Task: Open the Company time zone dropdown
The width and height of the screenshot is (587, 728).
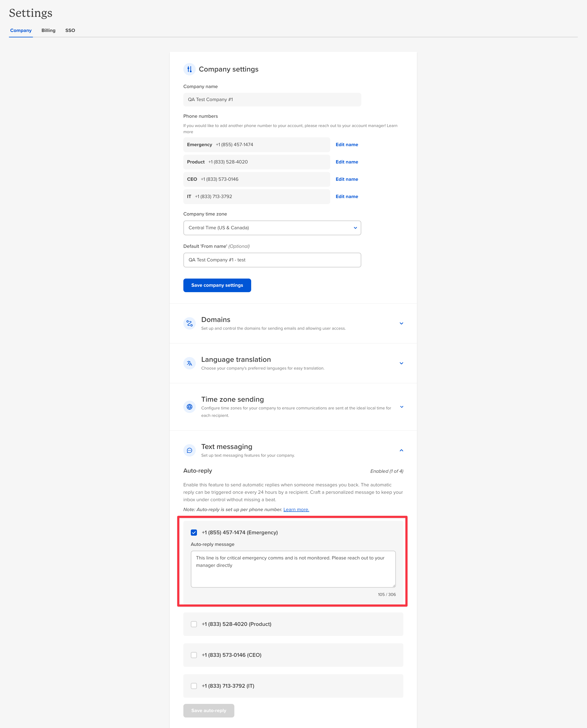Action: pos(272,228)
